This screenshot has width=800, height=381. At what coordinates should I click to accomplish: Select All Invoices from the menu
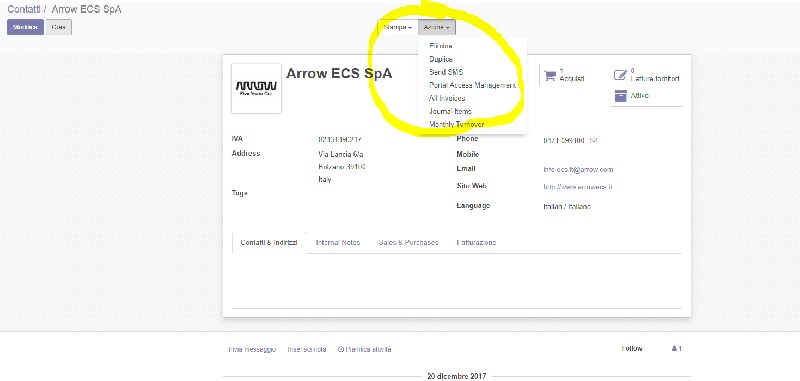coord(447,98)
